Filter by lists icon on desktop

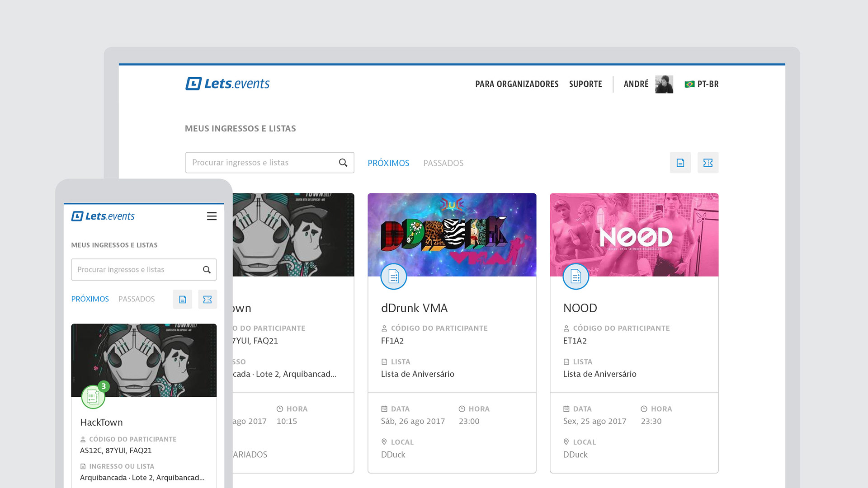coord(680,163)
